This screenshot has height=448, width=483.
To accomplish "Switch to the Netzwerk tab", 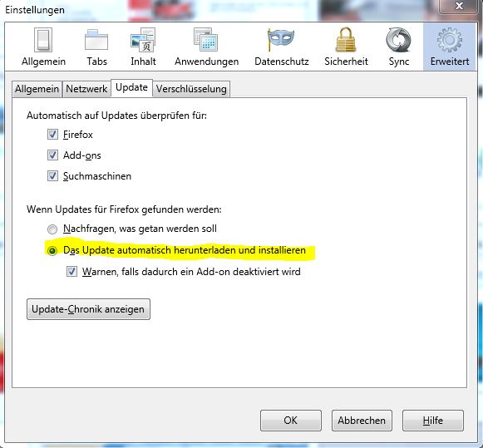I will (86, 89).
